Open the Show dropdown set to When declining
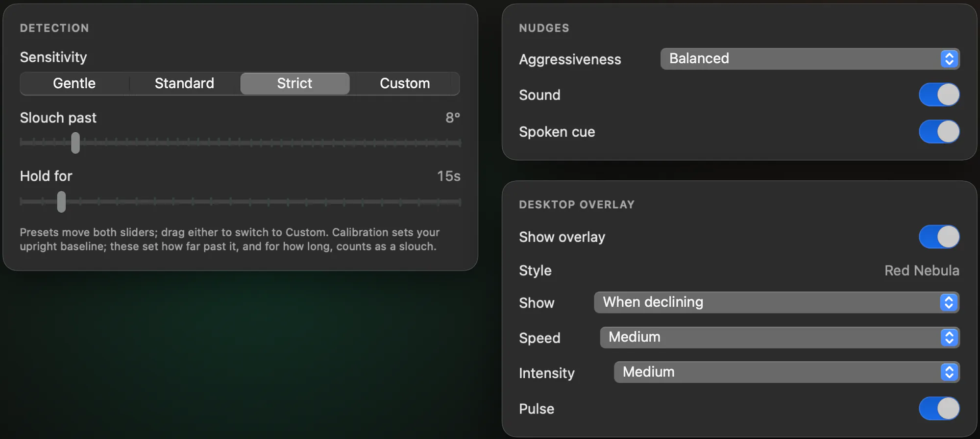This screenshot has height=439, width=980. point(777,302)
